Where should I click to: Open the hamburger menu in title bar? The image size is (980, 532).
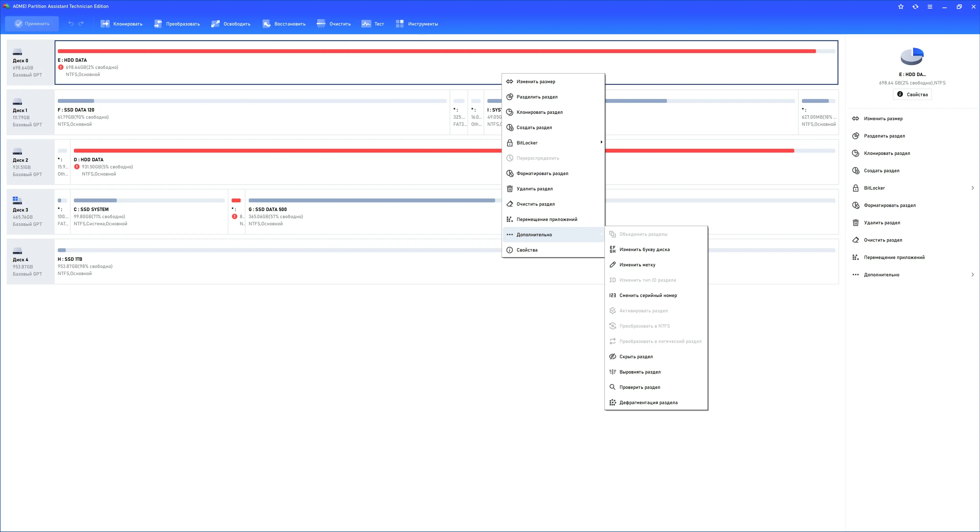pyautogui.click(x=930, y=6)
